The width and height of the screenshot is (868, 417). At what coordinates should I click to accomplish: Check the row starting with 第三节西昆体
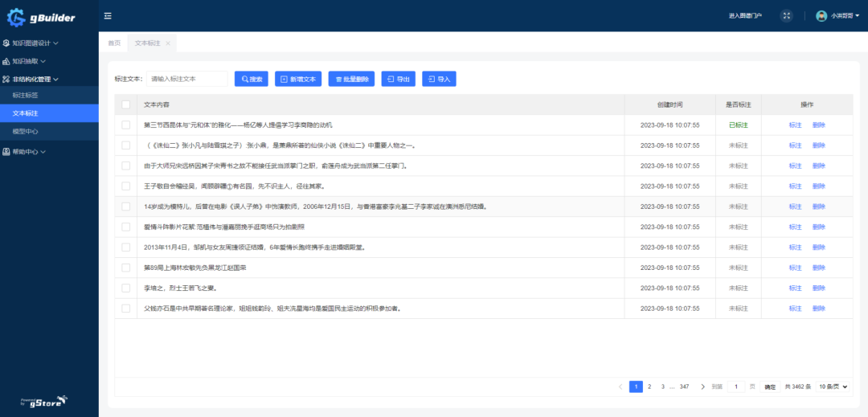coord(125,125)
